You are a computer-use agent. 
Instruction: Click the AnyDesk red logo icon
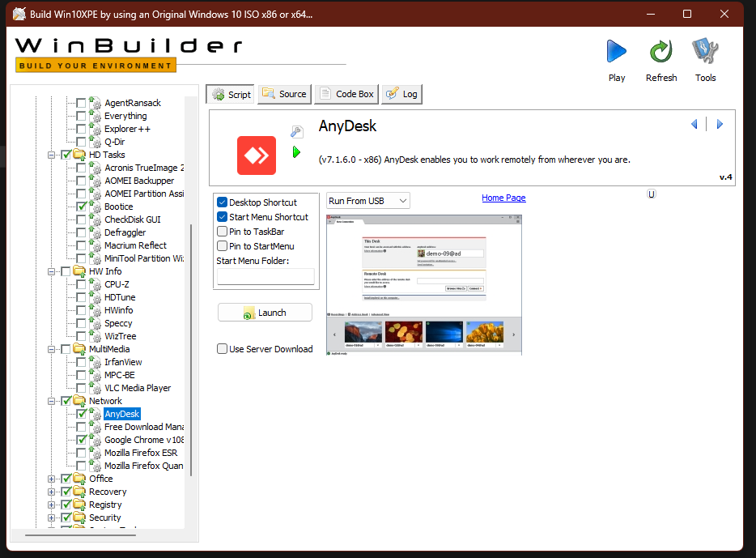coord(257,155)
